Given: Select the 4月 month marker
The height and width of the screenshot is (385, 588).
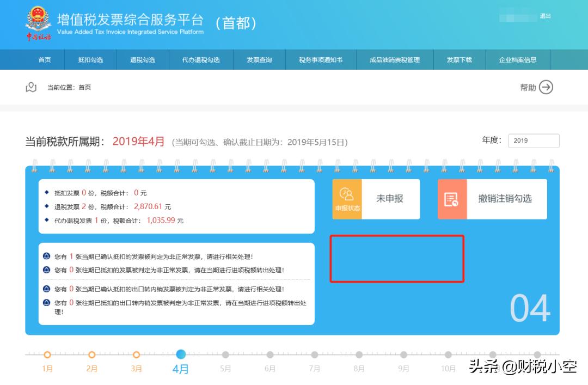Looking at the screenshot, I should [181, 353].
